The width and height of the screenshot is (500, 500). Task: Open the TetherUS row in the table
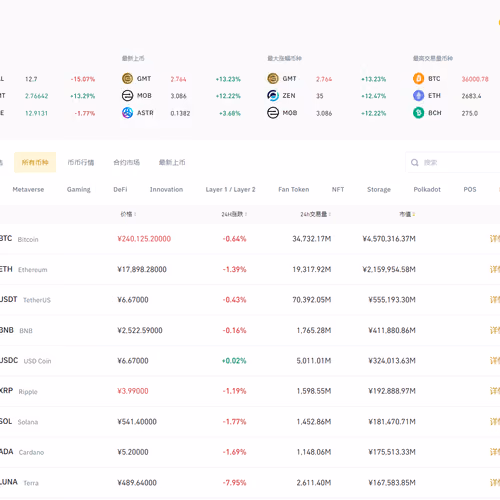tap(250, 300)
